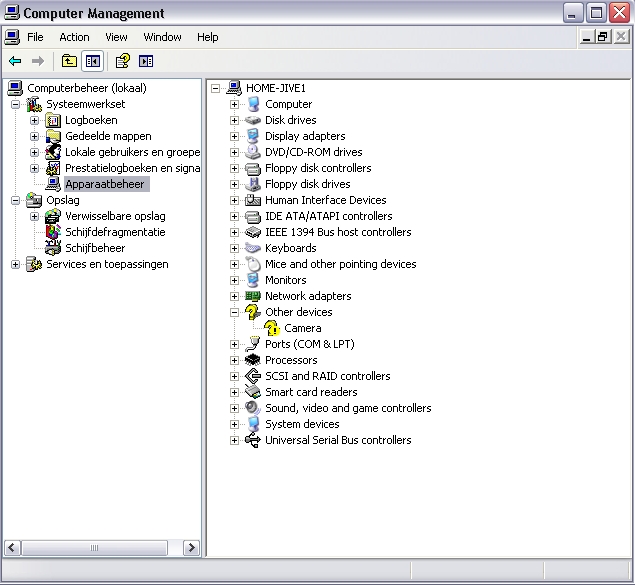Minimize the inner MMC child window
The height and width of the screenshot is (585, 635).
[587, 37]
